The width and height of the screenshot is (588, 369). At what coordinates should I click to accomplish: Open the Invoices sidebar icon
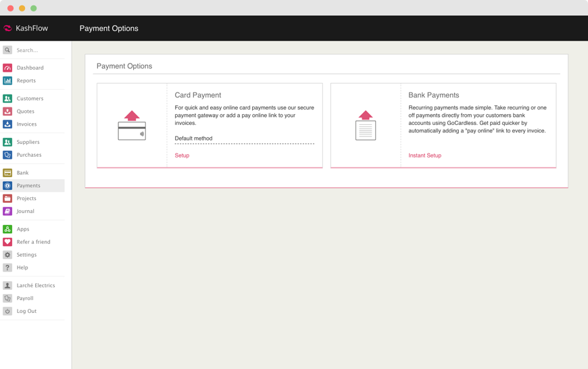(x=7, y=124)
